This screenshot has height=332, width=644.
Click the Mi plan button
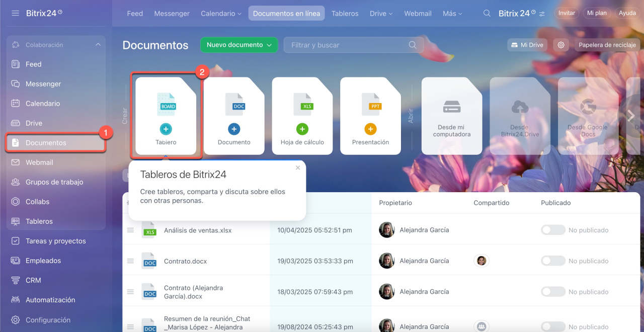pos(597,13)
